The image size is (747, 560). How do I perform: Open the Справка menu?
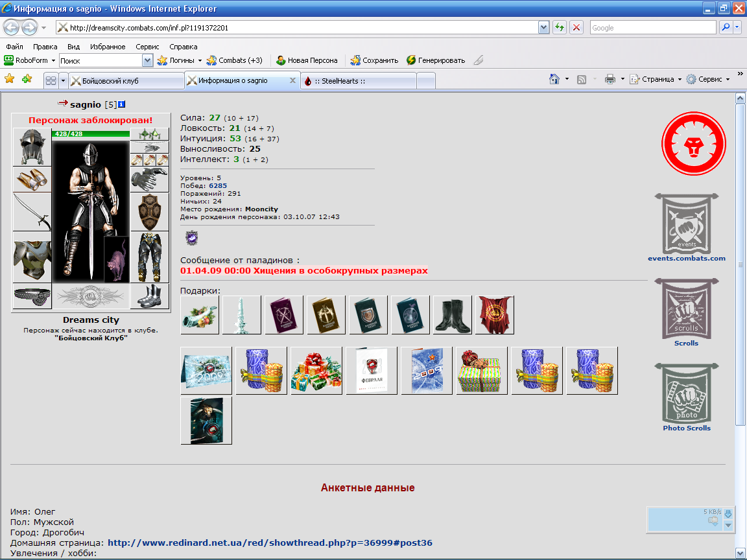tap(184, 47)
